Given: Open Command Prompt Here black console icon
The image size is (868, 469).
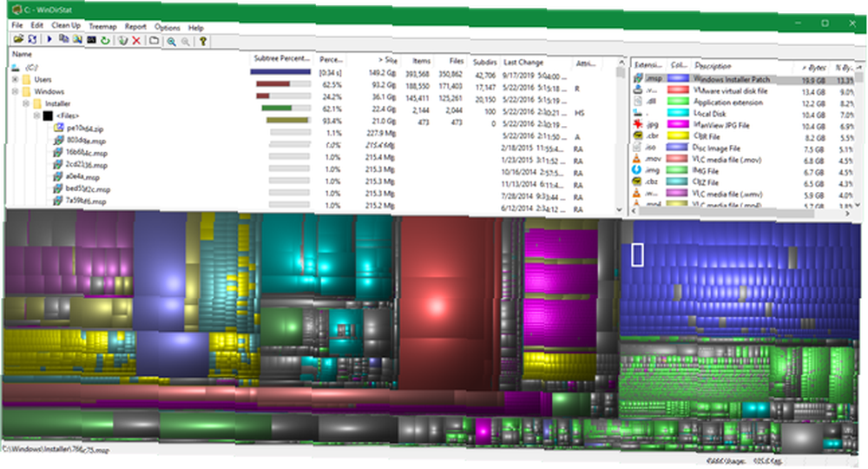Looking at the screenshot, I should tap(91, 40).
